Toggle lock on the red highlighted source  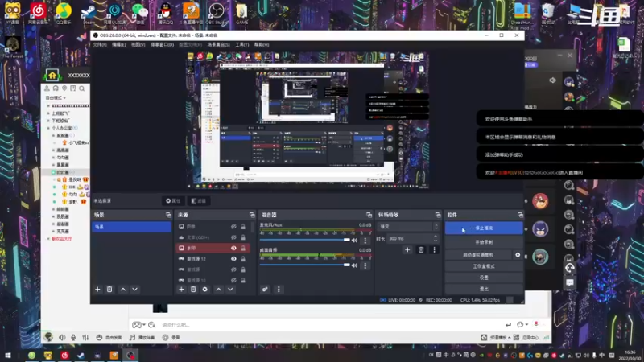(x=243, y=248)
